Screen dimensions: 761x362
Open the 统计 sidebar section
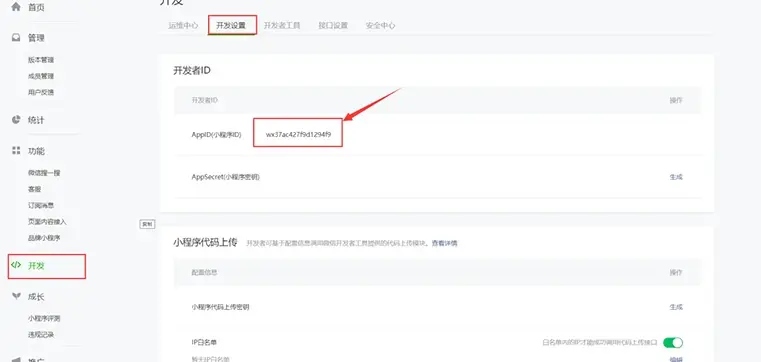click(x=36, y=120)
